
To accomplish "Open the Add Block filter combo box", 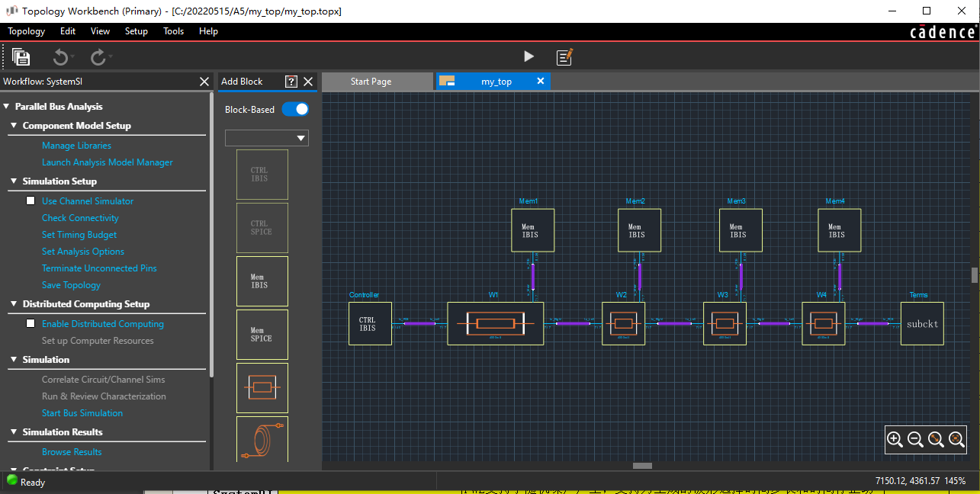I will coord(267,138).
